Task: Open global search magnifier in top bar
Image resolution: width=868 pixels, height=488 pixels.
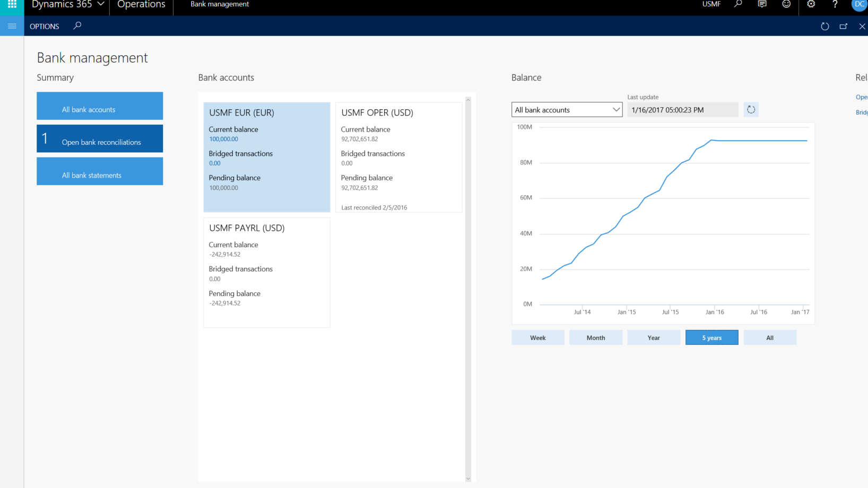Action: pos(737,4)
